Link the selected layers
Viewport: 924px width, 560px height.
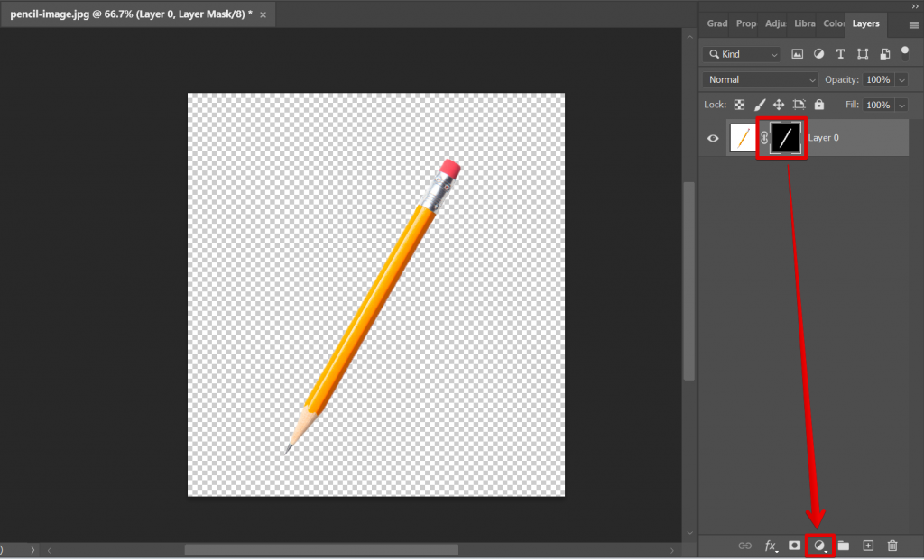[x=745, y=546]
